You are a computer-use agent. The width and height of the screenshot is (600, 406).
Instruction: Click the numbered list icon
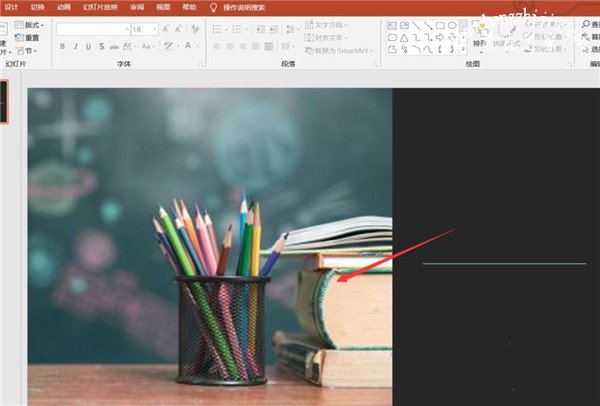tap(239, 29)
